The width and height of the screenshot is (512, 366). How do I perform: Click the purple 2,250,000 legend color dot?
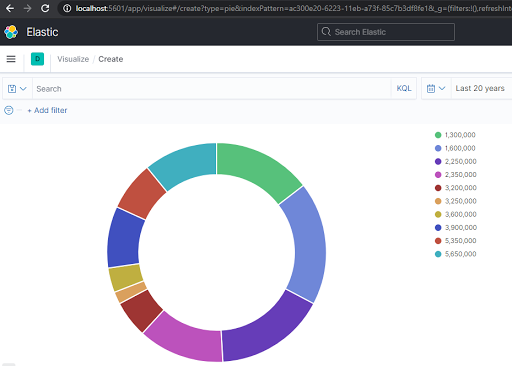tap(438, 161)
